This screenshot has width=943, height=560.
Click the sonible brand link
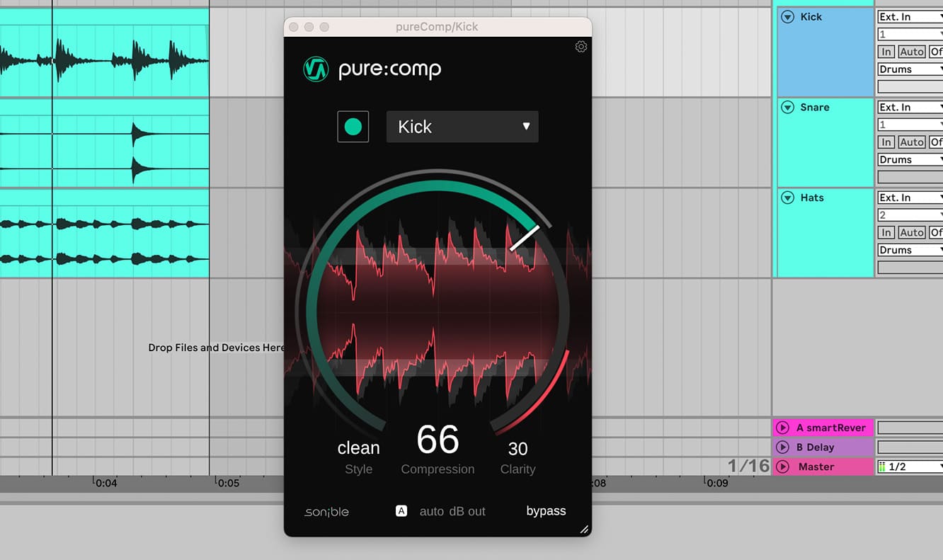click(x=327, y=511)
